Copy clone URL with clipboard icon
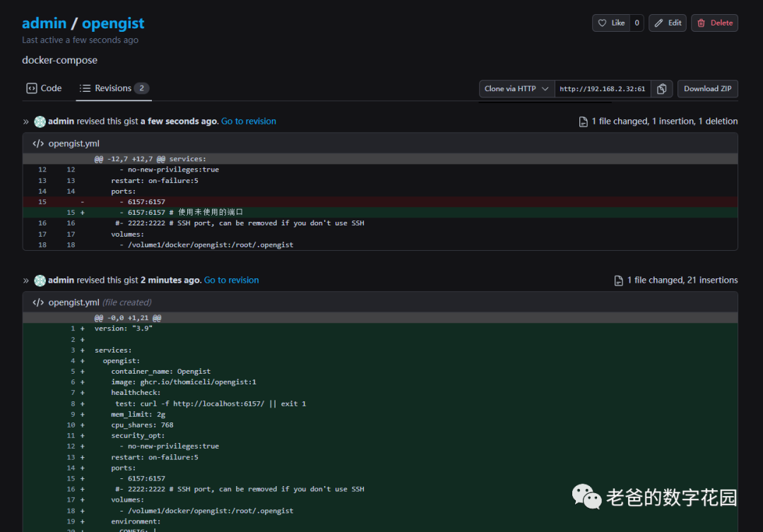763x532 pixels. click(x=662, y=88)
